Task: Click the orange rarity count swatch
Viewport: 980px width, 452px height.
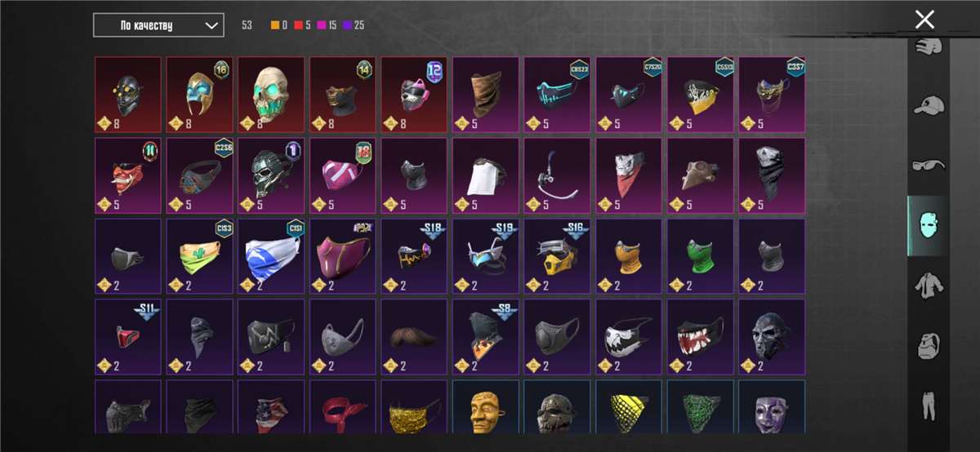Action: (275, 25)
